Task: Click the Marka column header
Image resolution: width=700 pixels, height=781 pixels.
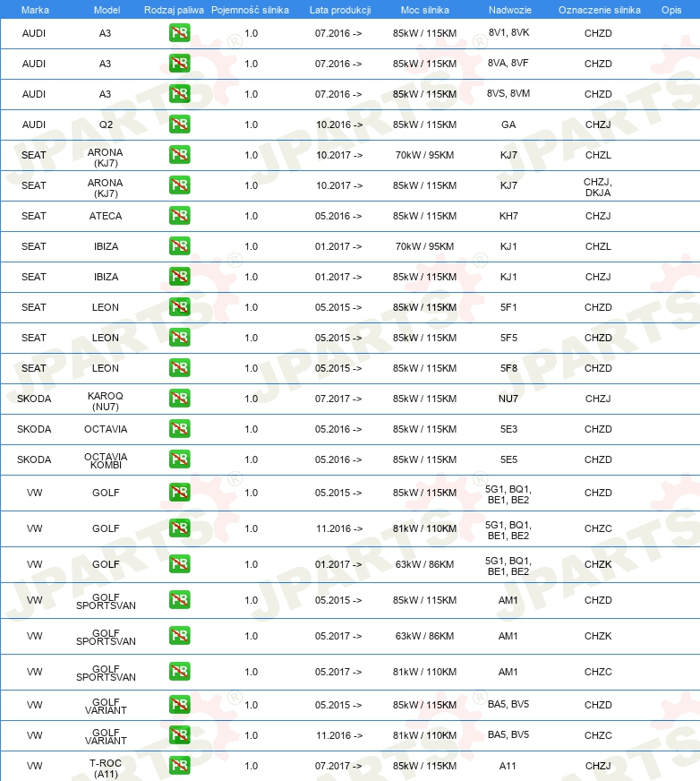Action: click(35, 10)
